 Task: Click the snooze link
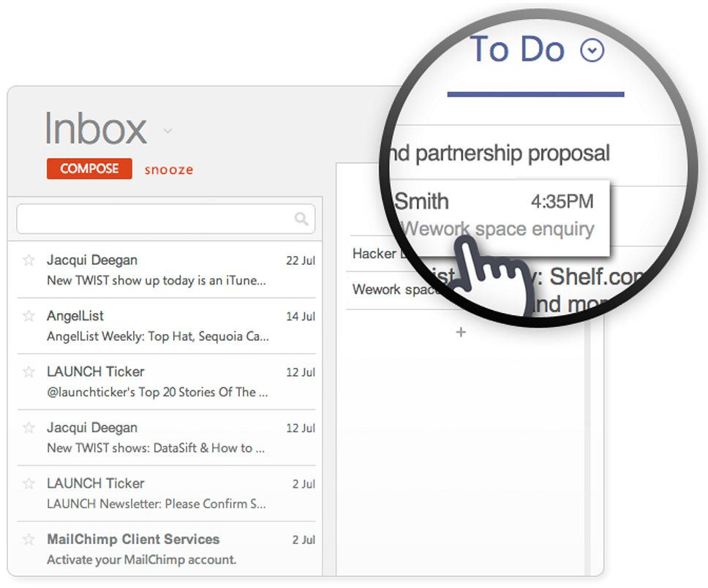pos(169,170)
